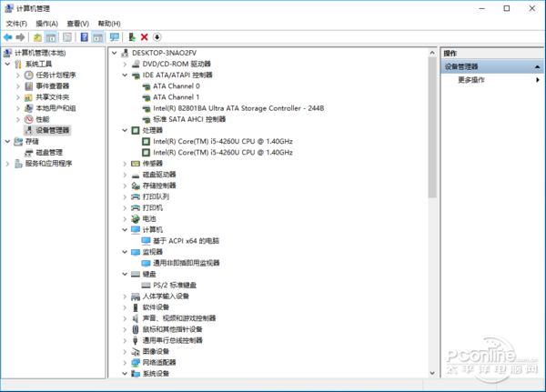Click scrollbar up arrow of device list
546x392 pixels.
tap(432, 53)
